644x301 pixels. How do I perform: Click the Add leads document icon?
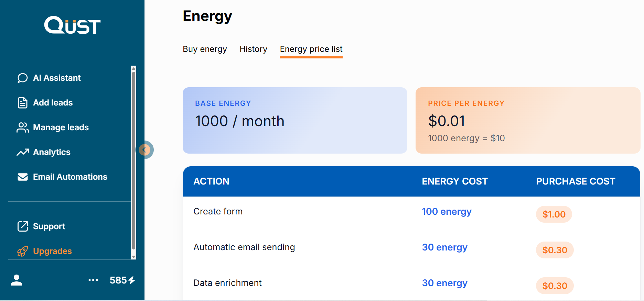coord(23,103)
